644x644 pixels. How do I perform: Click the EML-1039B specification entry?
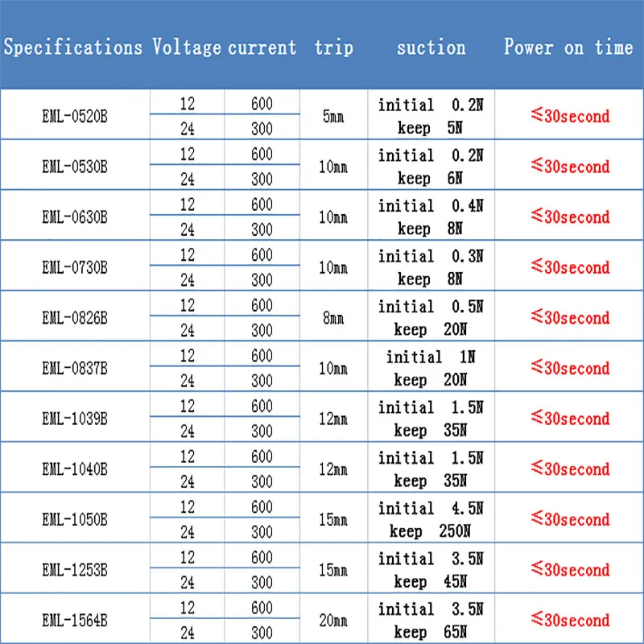tap(75, 419)
